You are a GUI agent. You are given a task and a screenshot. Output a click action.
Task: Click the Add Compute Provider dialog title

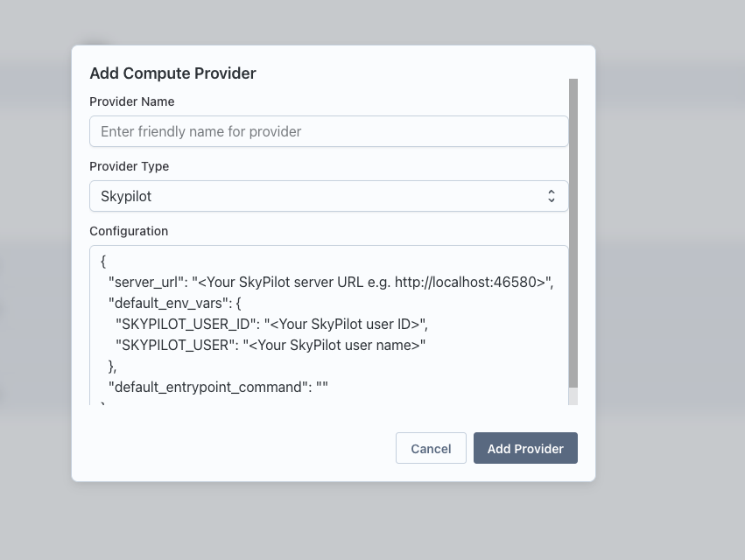[x=172, y=73]
